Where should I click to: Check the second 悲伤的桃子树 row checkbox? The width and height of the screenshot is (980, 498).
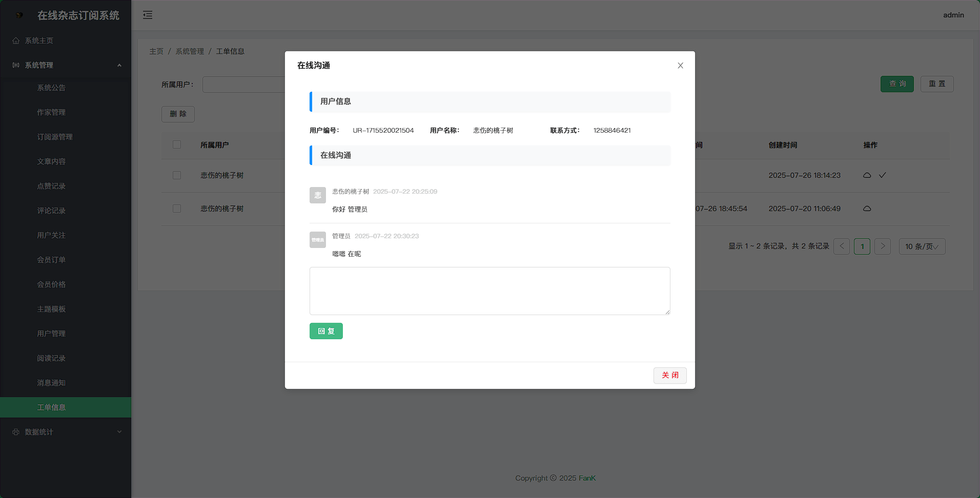pos(177,209)
